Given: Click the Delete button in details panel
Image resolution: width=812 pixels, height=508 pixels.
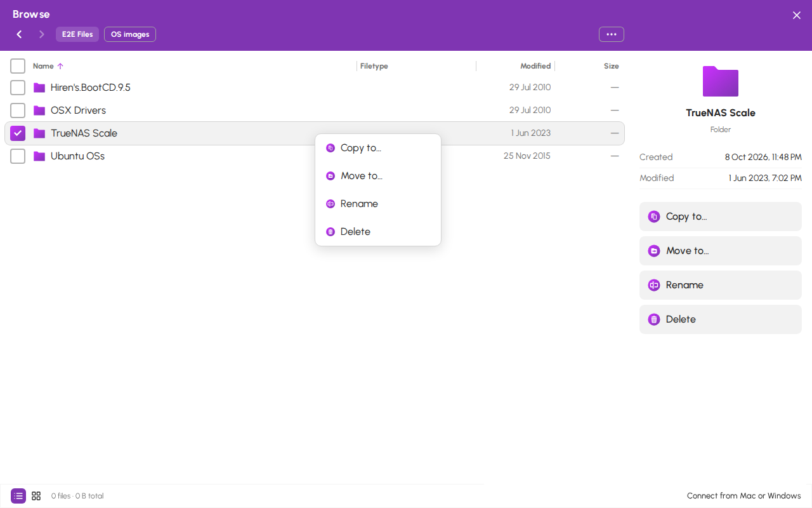Looking at the screenshot, I should (x=721, y=319).
